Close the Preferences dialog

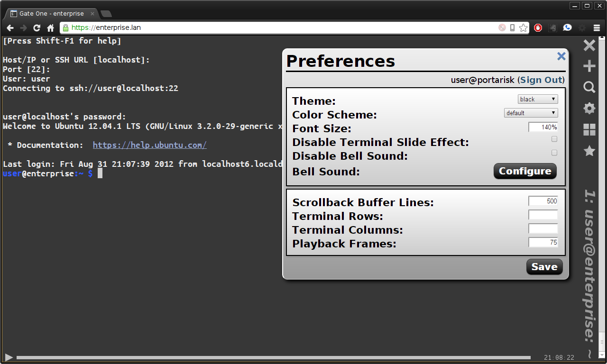[x=561, y=56]
